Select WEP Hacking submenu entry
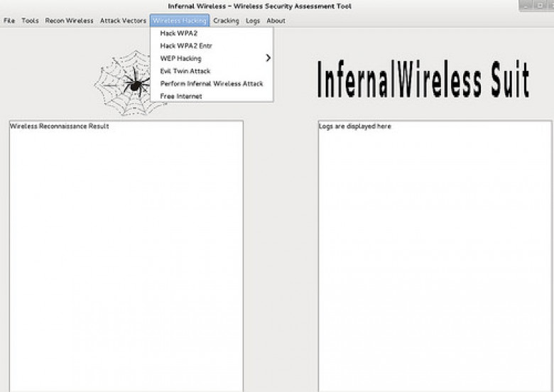 point(212,58)
